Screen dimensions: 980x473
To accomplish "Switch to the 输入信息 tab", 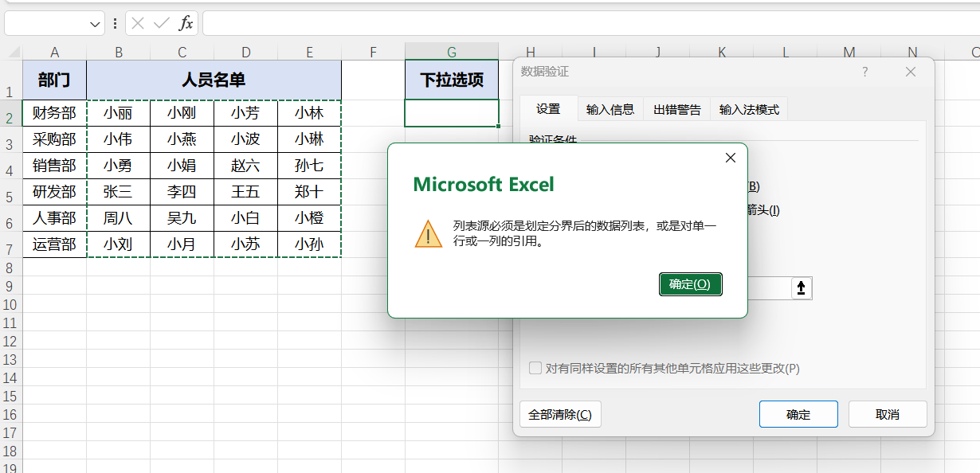I will tap(610, 110).
